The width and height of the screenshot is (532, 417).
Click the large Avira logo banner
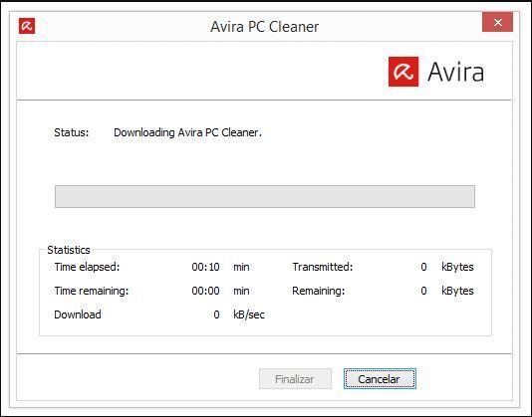(x=436, y=72)
